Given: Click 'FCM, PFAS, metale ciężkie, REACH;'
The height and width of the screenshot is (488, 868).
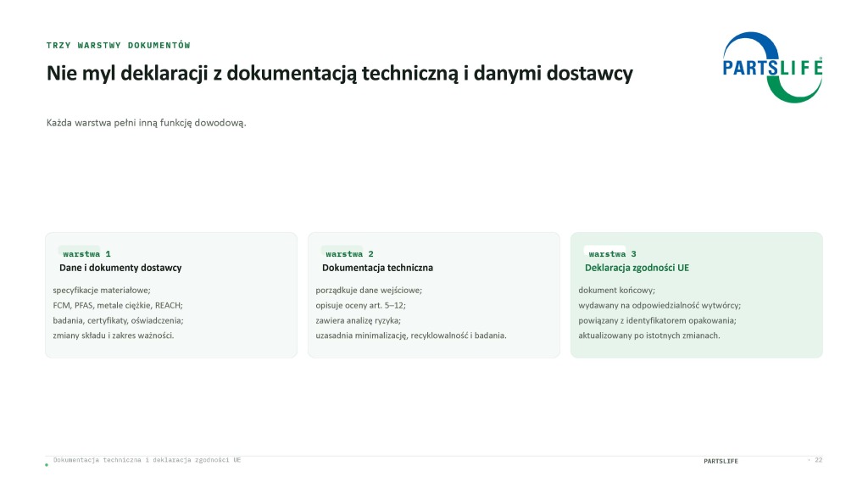Looking at the screenshot, I should pos(118,305).
